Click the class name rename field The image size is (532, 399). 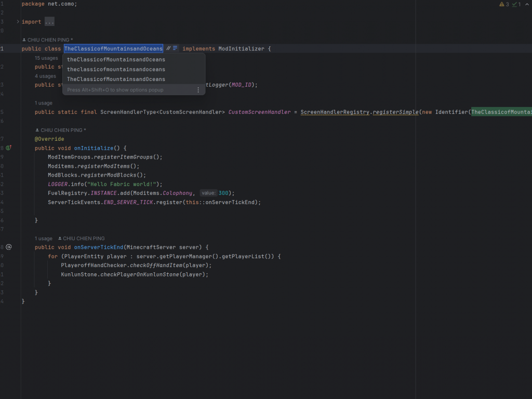113,48
